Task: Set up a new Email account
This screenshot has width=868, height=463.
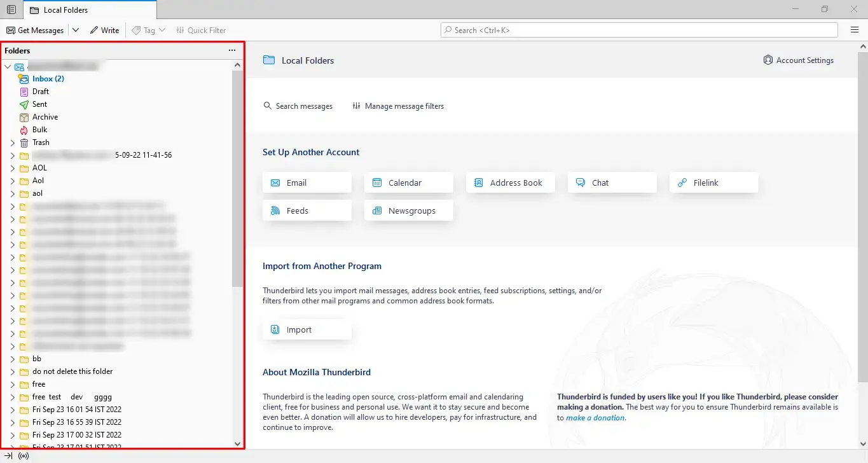Action: click(307, 183)
